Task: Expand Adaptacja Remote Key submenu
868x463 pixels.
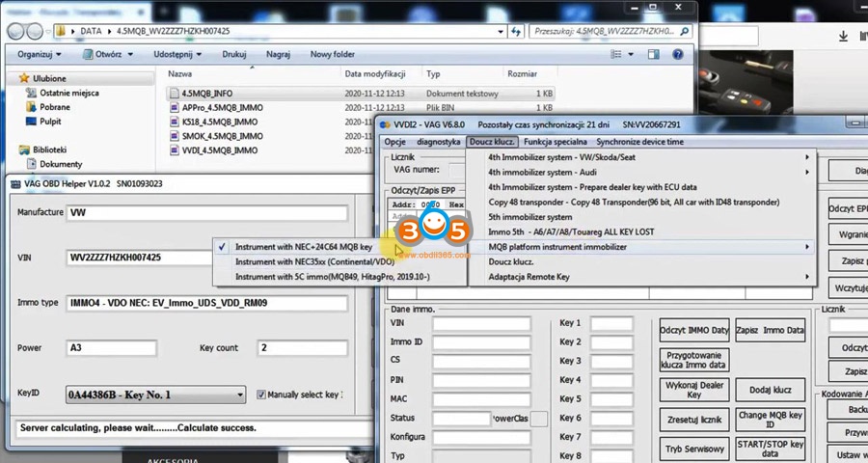Action: (x=641, y=277)
